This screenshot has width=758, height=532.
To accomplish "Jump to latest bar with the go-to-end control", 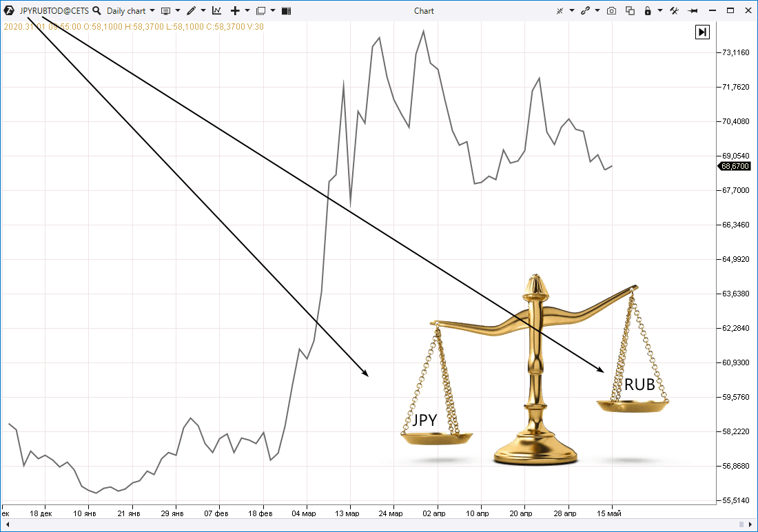I will 702,32.
